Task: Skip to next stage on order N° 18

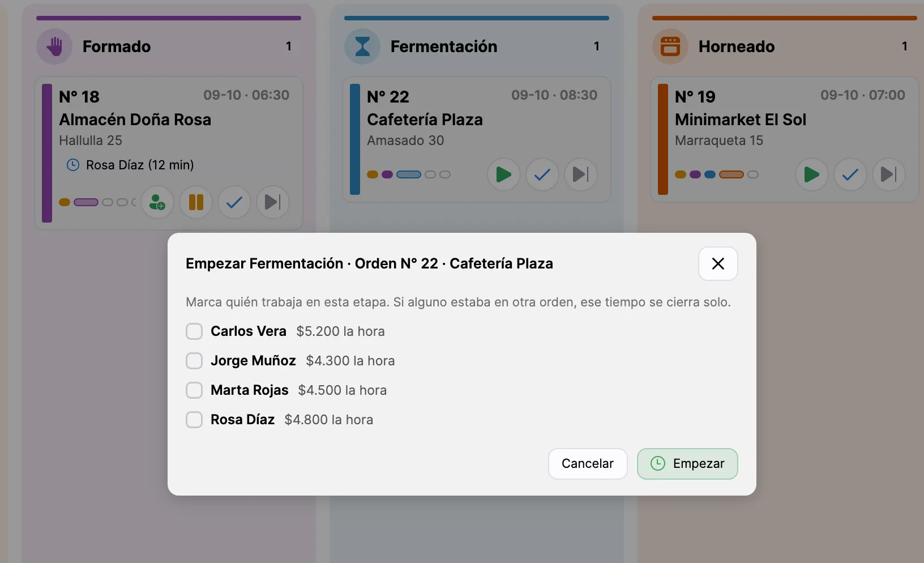Action: [x=273, y=202]
